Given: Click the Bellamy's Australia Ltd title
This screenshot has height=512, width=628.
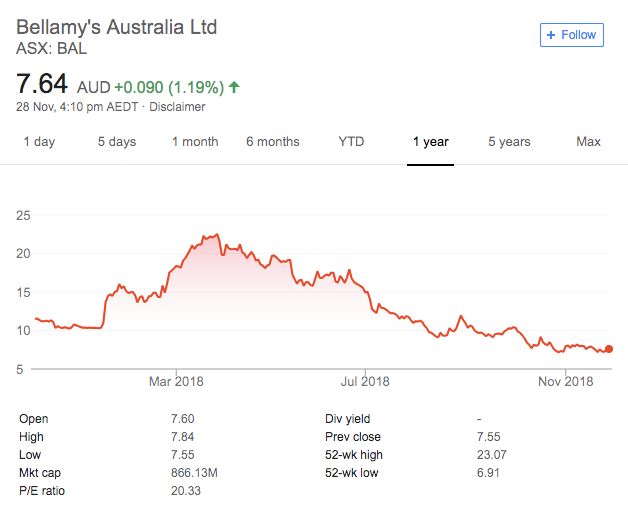Looking at the screenshot, I should [x=116, y=27].
